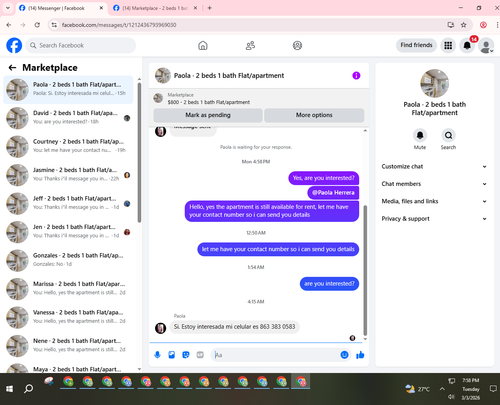Open the Facebook logo home link
Viewport: 500px width, 405px height.
point(14,45)
